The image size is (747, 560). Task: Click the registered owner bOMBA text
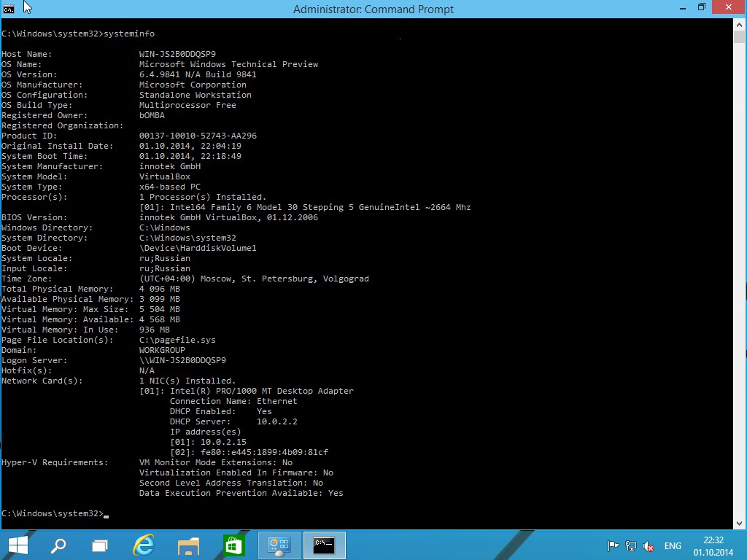coord(152,115)
